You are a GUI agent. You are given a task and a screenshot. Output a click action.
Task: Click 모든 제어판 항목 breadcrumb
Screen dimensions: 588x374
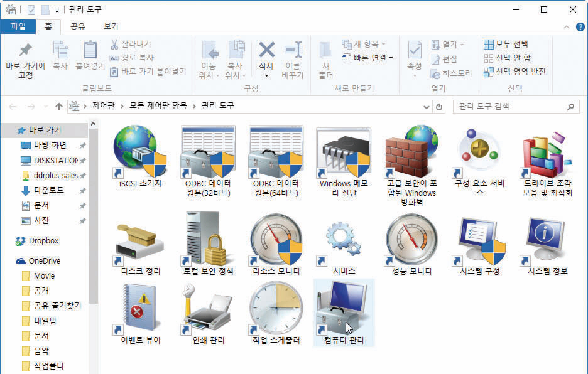coord(158,106)
